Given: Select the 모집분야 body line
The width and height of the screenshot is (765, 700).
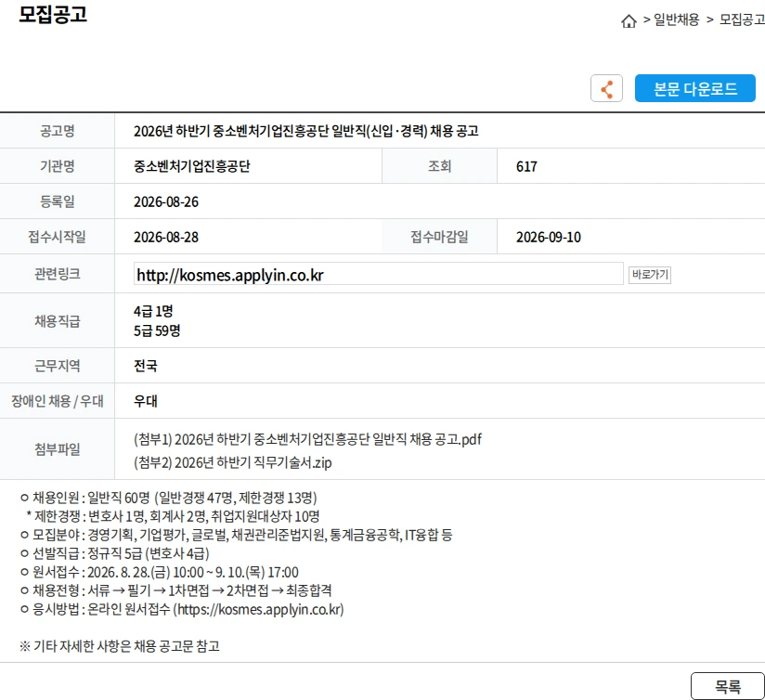Looking at the screenshot, I should [x=236, y=535].
